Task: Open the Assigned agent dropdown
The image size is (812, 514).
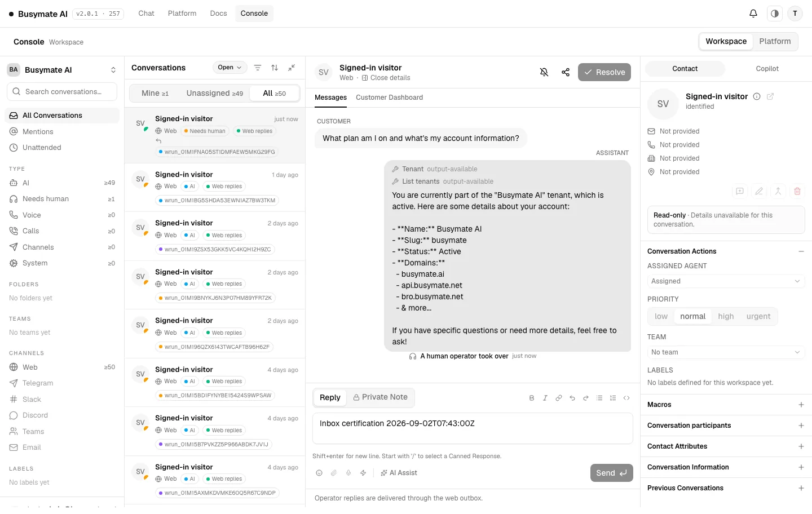Action: click(726, 281)
